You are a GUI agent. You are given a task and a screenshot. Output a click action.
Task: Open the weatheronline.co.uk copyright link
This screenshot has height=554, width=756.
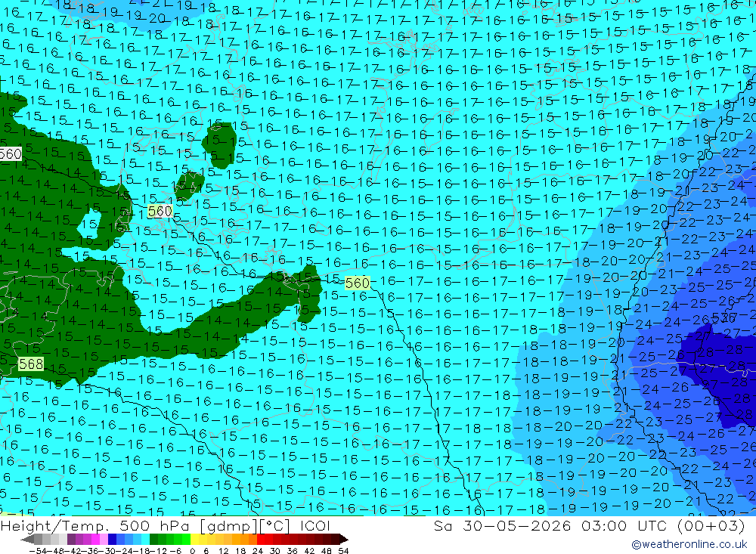[689, 544]
